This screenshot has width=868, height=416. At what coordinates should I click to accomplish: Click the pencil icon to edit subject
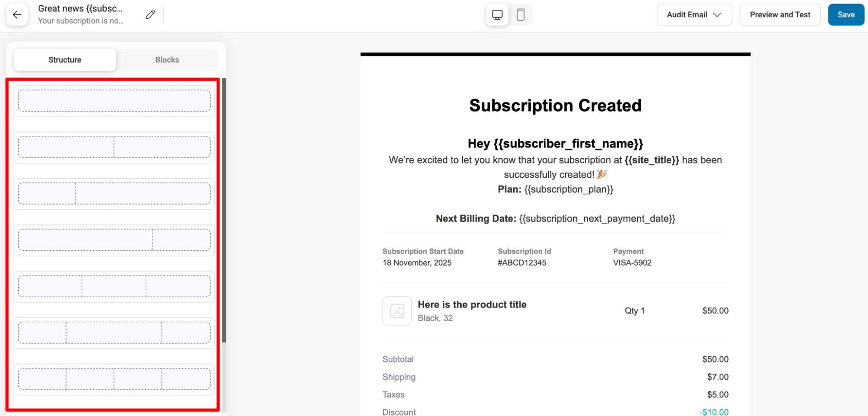[149, 14]
